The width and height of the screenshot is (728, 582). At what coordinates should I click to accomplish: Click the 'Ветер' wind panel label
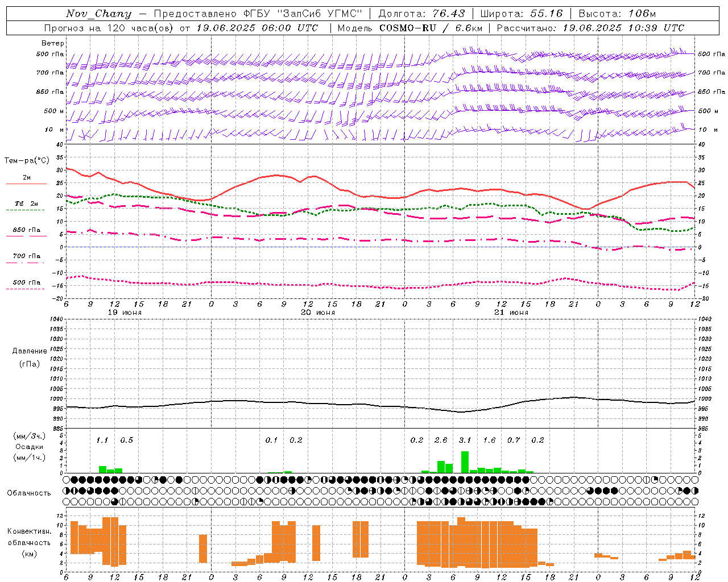click(x=53, y=43)
